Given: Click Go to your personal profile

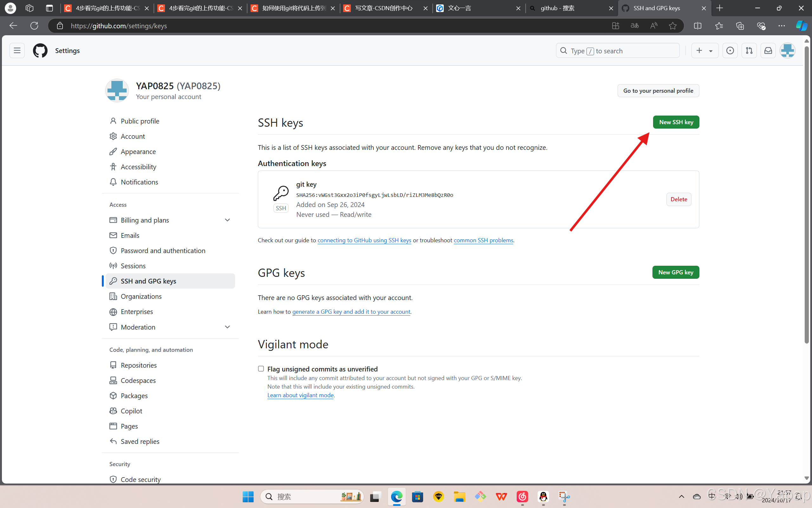Looking at the screenshot, I should [x=658, y=91].
